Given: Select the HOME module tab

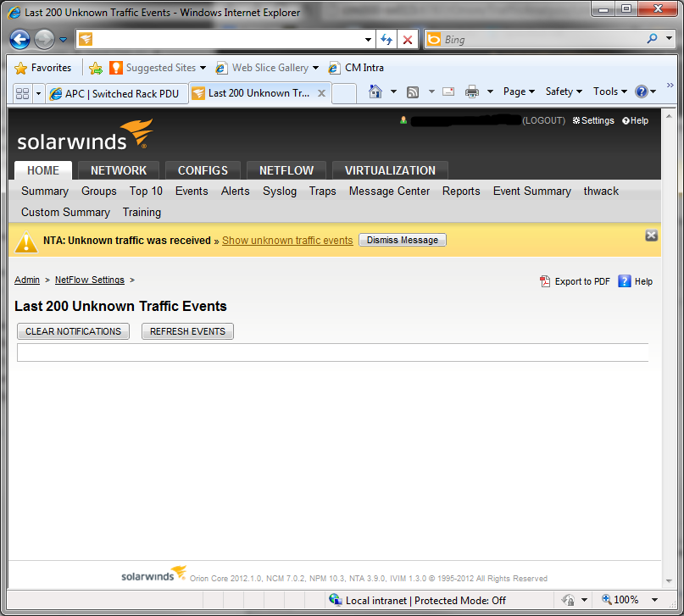Looking at the screenshot, I should (x=42, y=170).
